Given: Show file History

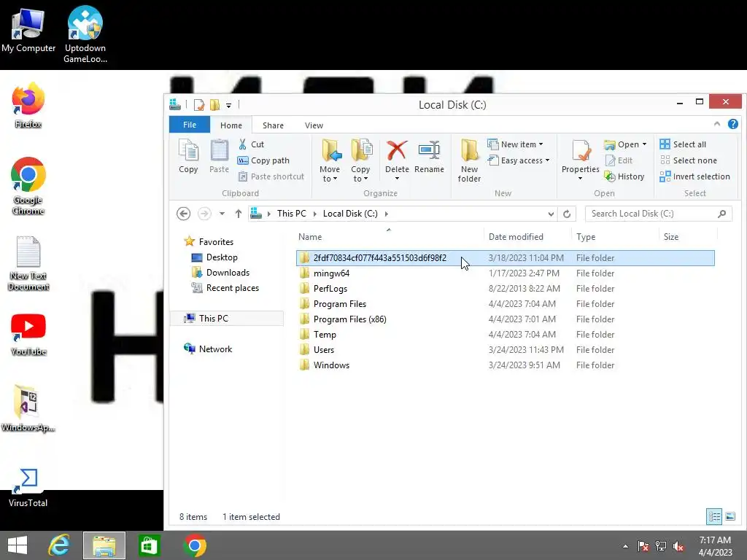Looking at the screenshot, I should 624,176.
